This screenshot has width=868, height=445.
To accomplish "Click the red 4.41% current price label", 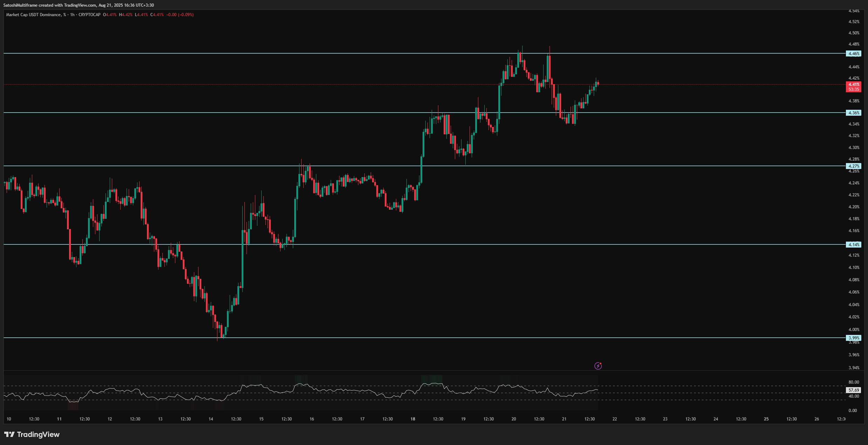I will pyautogui.click(x=854, y=85).
